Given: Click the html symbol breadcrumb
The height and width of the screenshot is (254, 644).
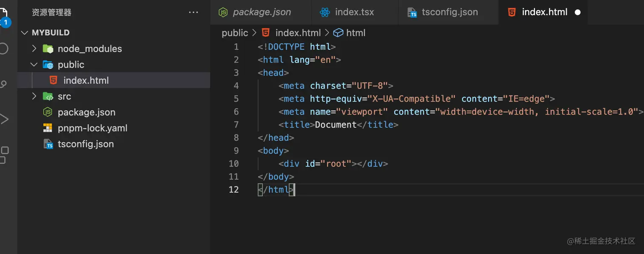Looking at the screenshot, I should pos(356,33).
